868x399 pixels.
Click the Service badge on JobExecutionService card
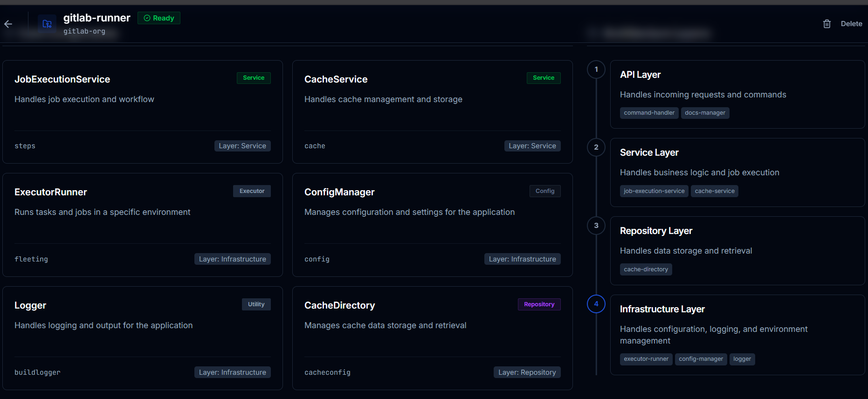254,78
